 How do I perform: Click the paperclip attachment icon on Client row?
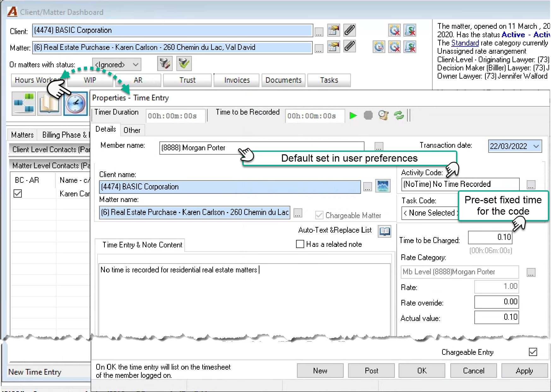[x=350, y=30]
